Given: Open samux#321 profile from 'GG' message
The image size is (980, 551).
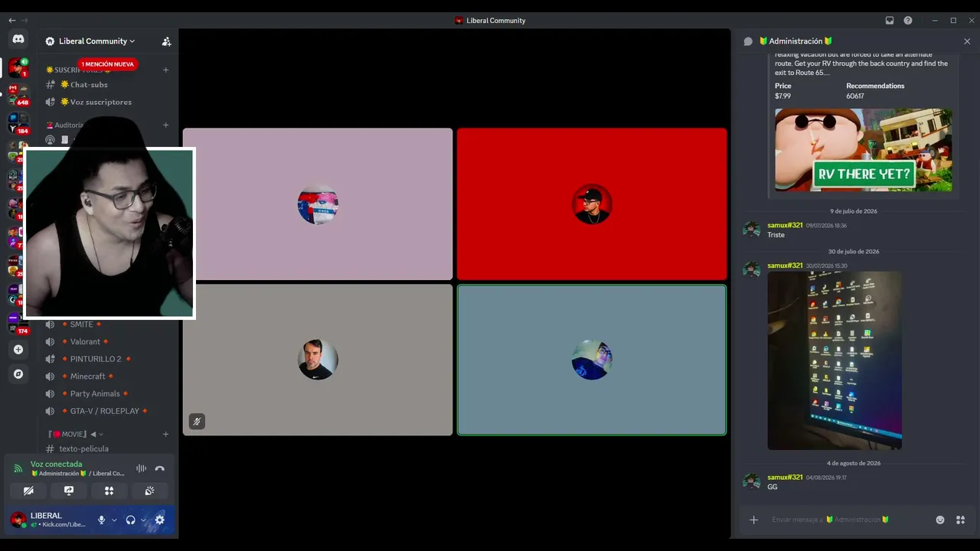Looking at the screenshot, I should pyautogui.click(x=785, y=477).
